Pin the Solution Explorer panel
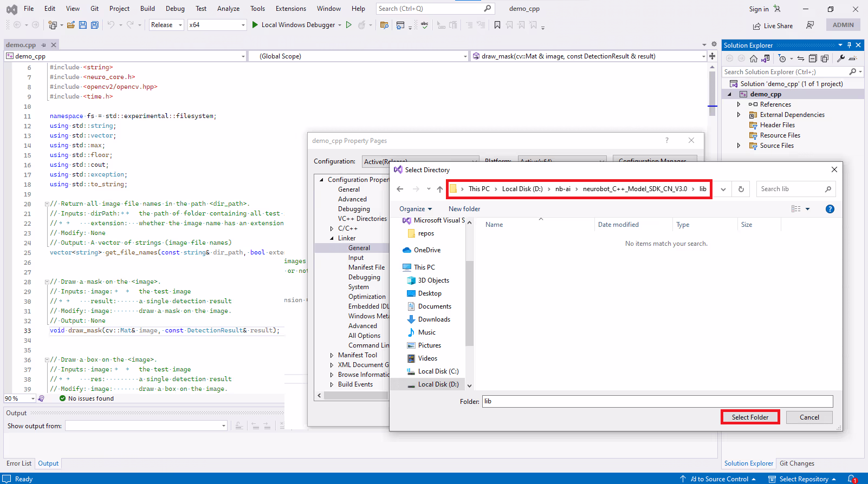Screen dimensions: 868x484 coord(850,45)
